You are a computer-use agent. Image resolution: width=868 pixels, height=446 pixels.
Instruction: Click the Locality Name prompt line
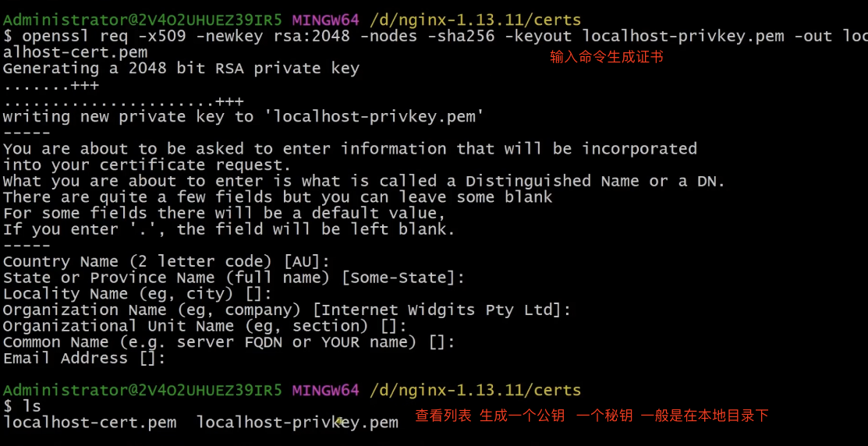137,293
